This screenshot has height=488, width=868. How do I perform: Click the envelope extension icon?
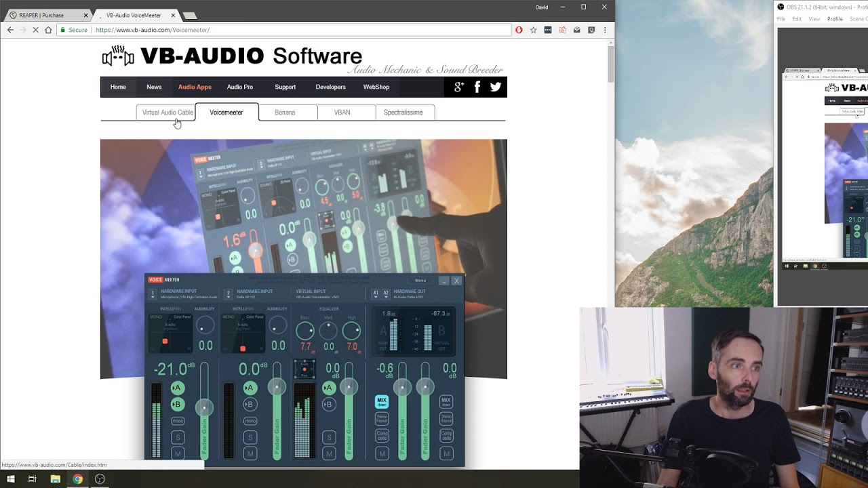click(x=576, y=30)
